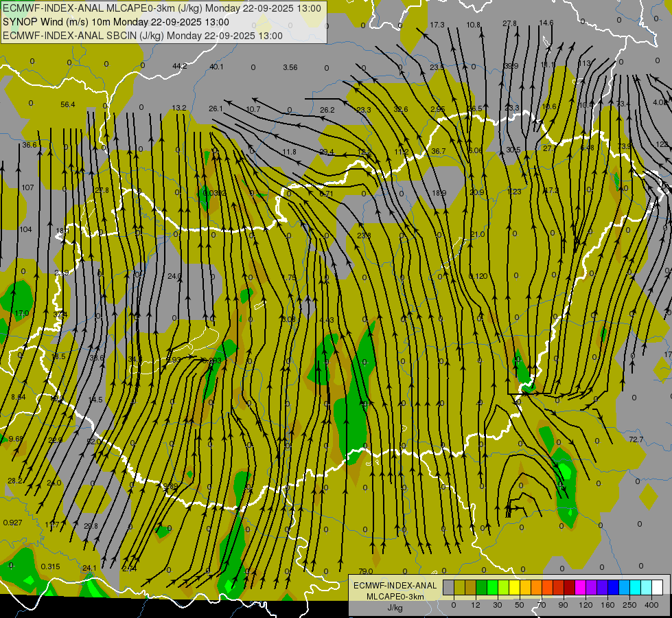This screenshot has height=618, width=672.
Task: Click the 44.2 station value
Action: tap(179, 66)
